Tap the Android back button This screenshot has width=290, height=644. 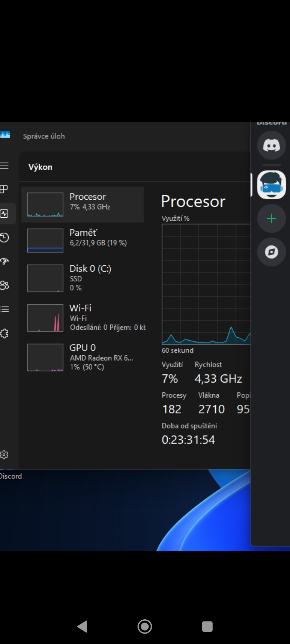click(x=82, y=627)
